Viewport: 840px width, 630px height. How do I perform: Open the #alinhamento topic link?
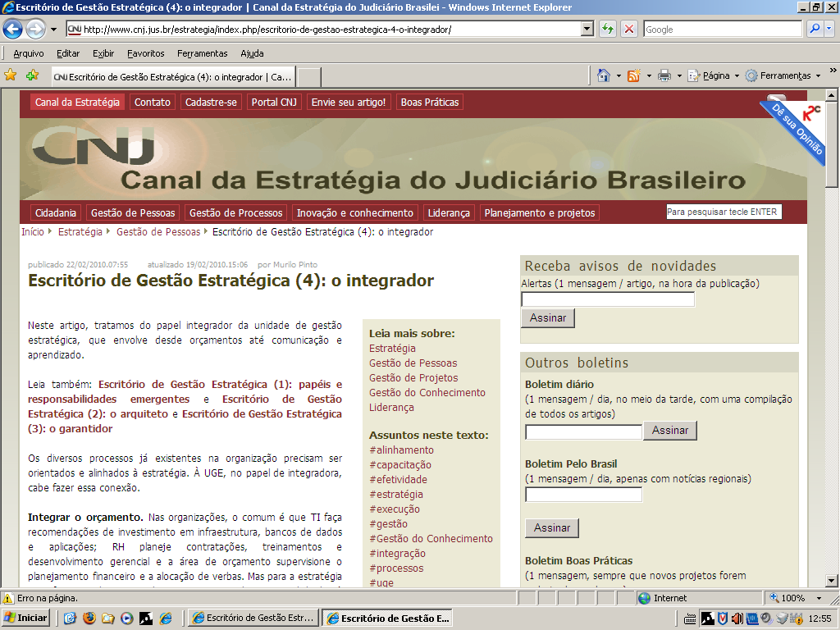point(401,450)
